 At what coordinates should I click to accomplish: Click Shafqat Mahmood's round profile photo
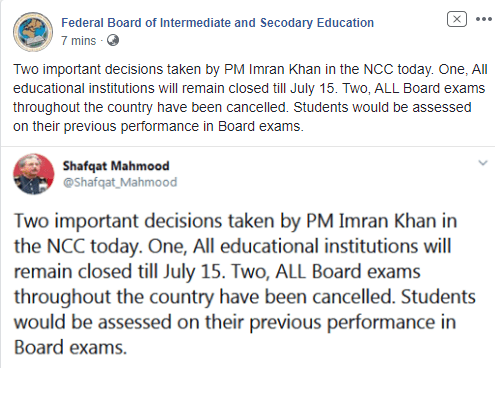(x=34, y=174)
